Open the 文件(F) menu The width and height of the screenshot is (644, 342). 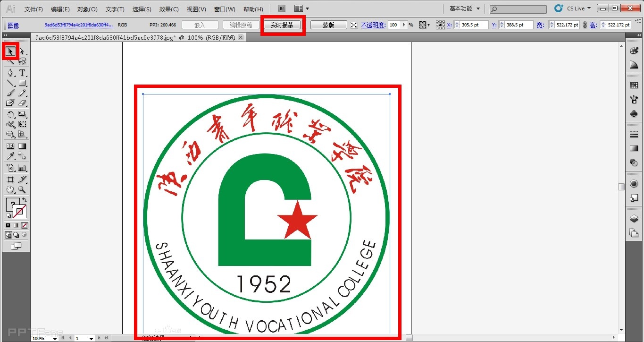tap(33, 9)
